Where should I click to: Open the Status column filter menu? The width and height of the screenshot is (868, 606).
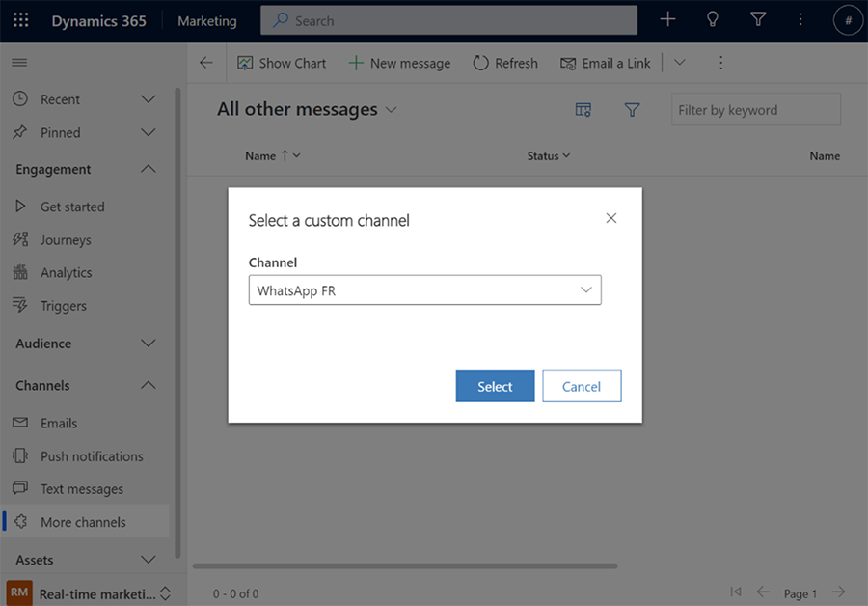564,155
